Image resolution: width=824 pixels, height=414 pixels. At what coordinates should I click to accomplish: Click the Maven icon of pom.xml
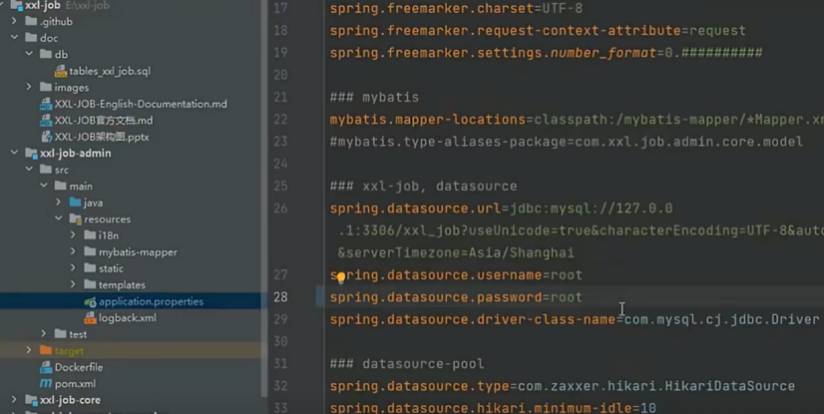coord(46,384)
